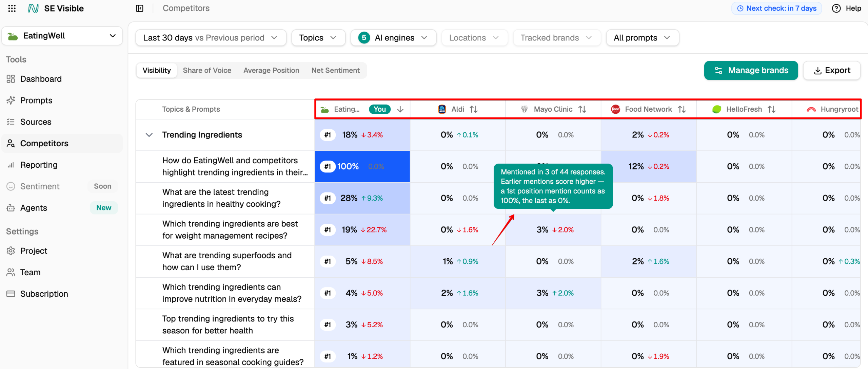Viewport: 868px width, 369px height.
Task: Select prompt 'Which trending ingredients are featured in seasonal cooking guides?'
Action: click(x=233, y=356)
